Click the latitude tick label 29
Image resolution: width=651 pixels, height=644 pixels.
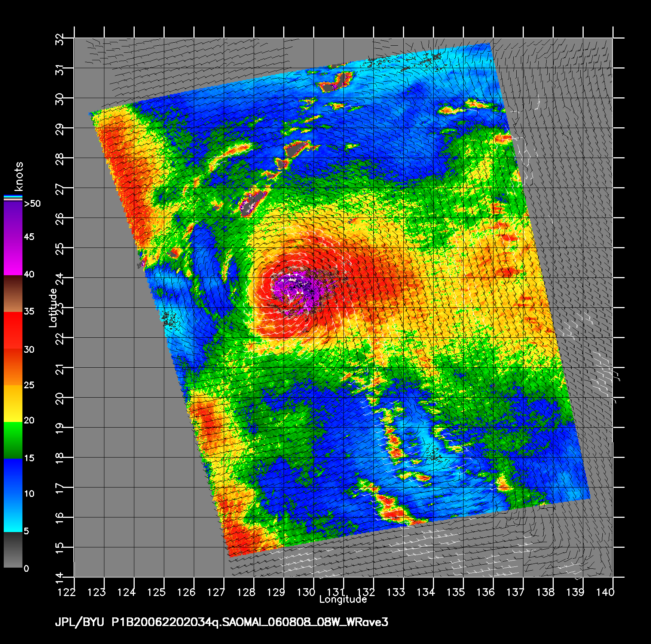point(60,129)
